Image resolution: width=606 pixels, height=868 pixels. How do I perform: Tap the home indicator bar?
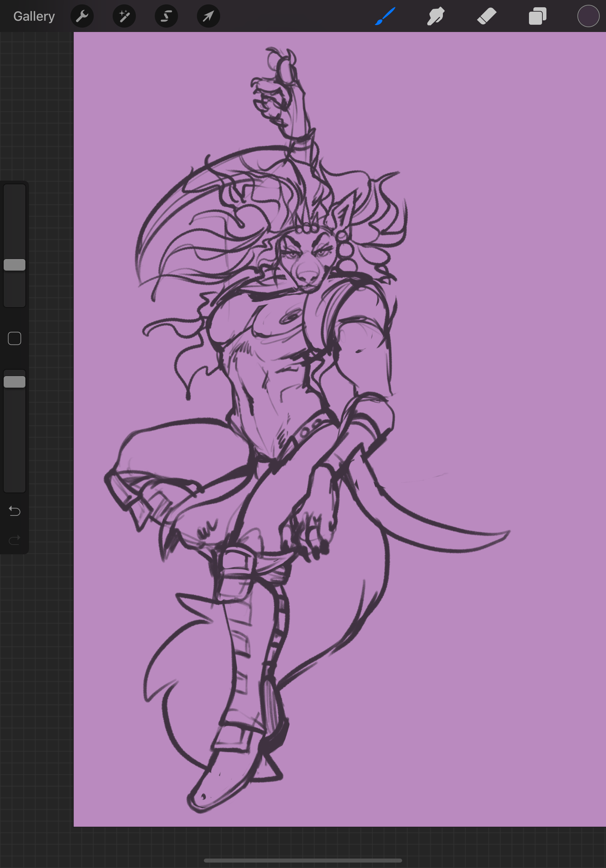303,861
